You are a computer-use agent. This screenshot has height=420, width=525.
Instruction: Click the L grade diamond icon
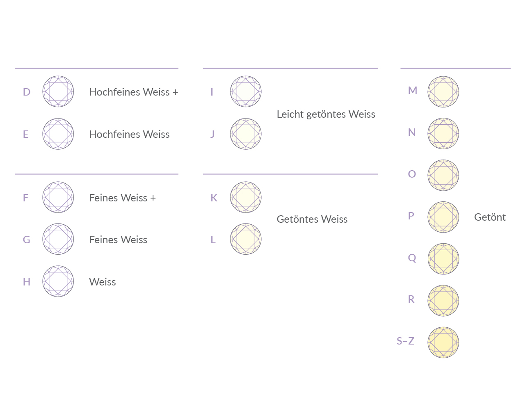[x=246, y=239]
